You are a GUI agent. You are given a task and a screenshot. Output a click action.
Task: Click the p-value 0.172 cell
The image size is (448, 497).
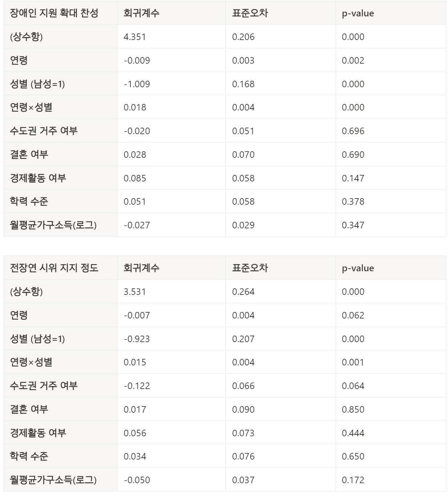(x=391, y=480)
